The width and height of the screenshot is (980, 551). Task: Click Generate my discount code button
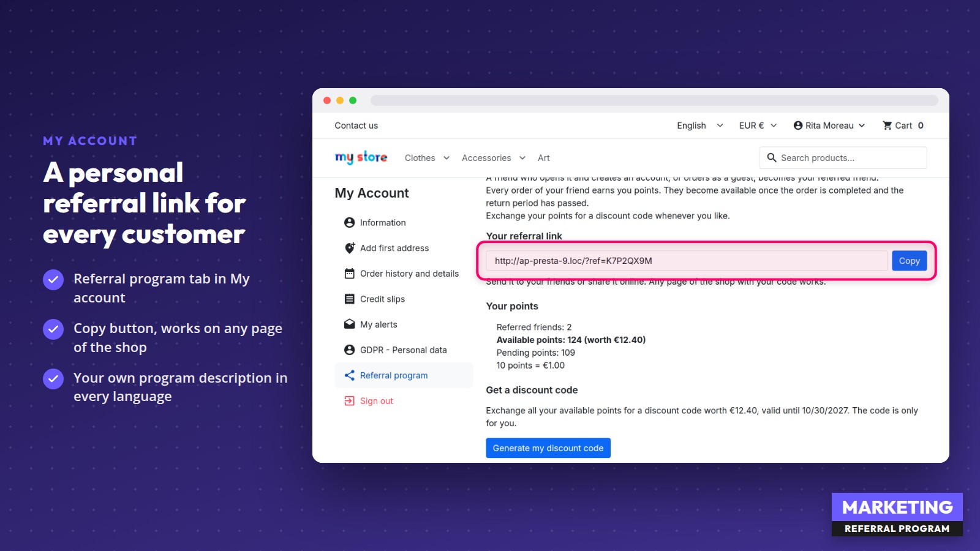pos(548,448)
